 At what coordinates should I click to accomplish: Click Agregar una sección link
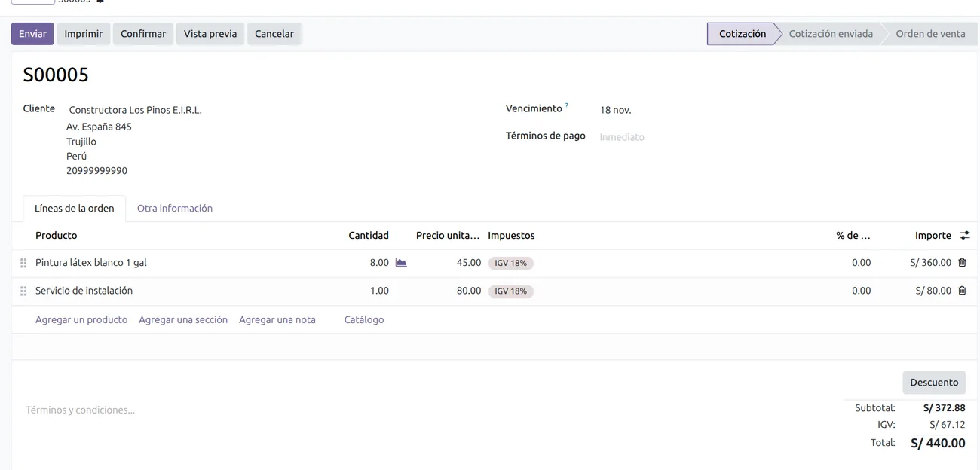(183, 320)
